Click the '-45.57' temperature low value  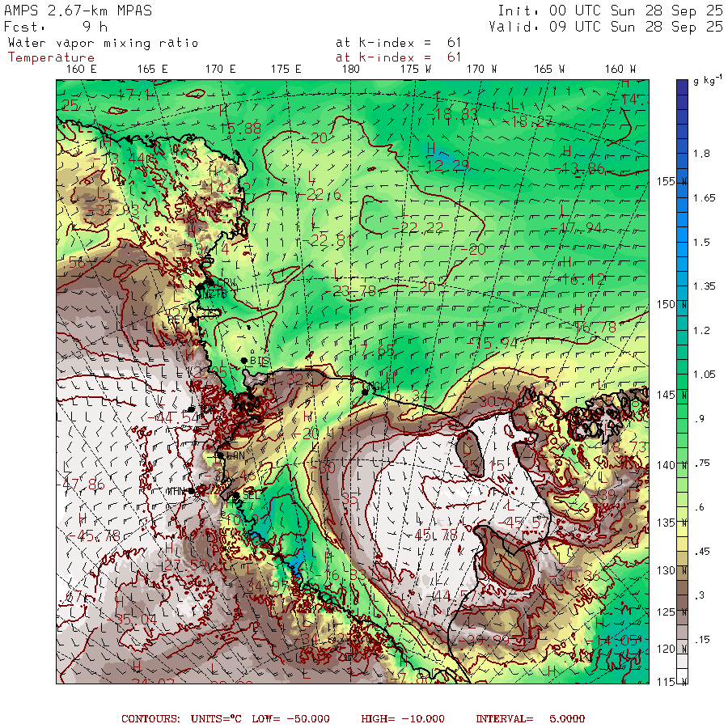click(523, 523)
